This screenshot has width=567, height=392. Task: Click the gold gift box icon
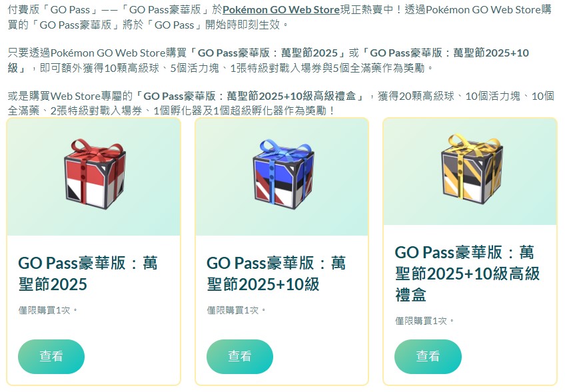472,169
